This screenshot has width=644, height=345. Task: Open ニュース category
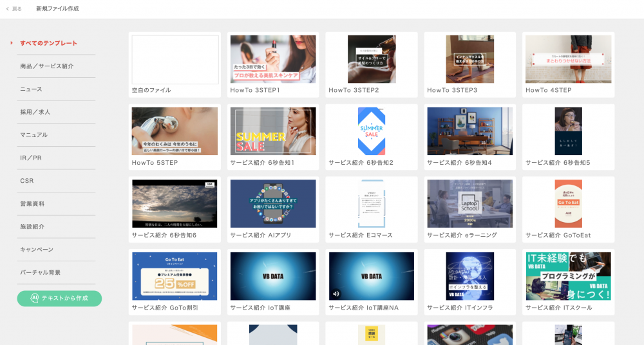(x=31, y=89)
